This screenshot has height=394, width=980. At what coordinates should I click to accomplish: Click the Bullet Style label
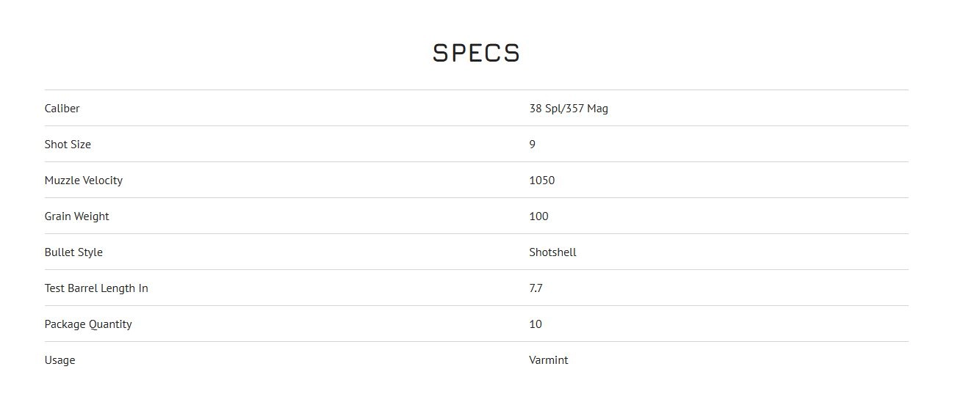click(x=73, y=252)
